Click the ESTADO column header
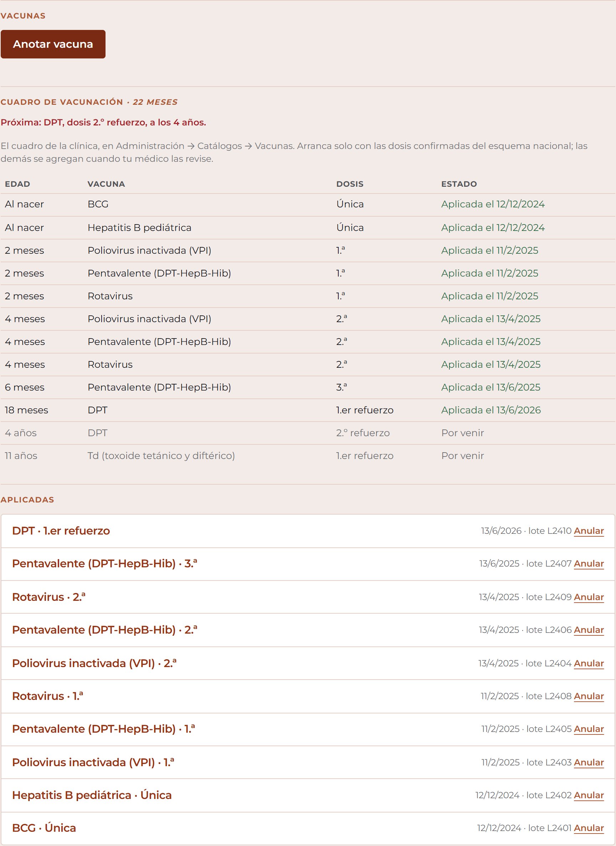Viewport: 616px width, 846px height. (459, 184)
